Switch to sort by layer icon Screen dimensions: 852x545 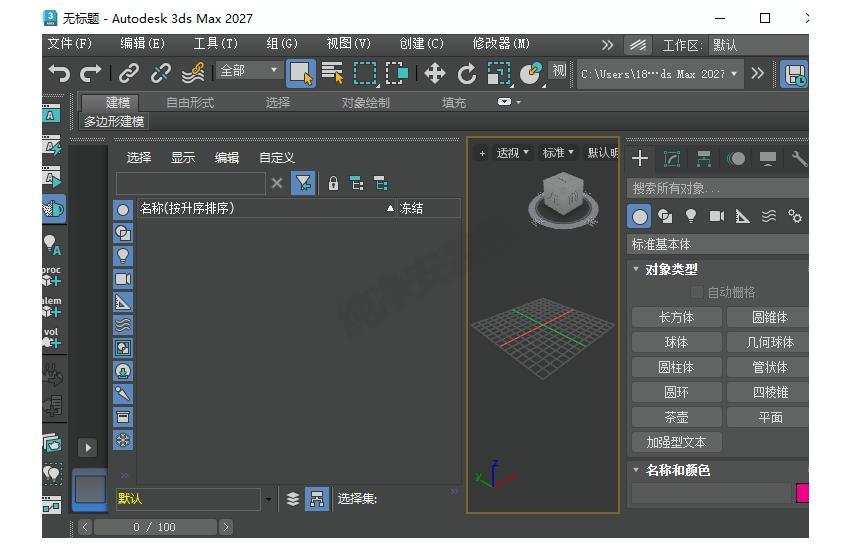293,499
